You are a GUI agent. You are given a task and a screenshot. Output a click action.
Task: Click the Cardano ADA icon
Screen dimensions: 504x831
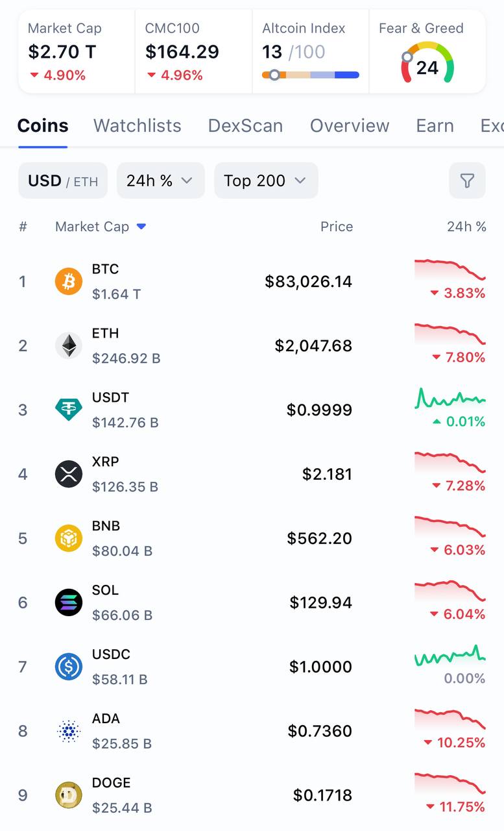pos(68,731)
